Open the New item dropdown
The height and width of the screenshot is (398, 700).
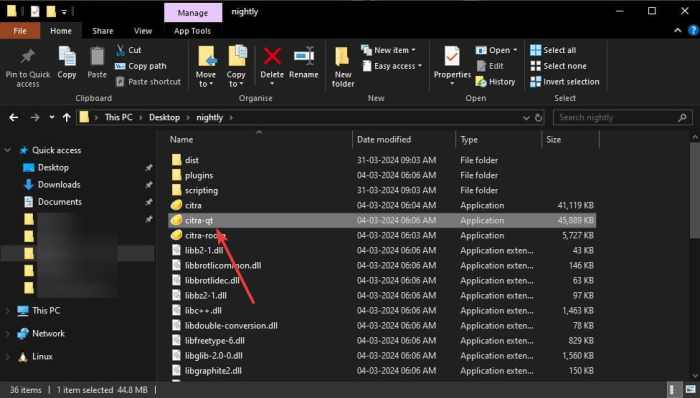[388, 50]
